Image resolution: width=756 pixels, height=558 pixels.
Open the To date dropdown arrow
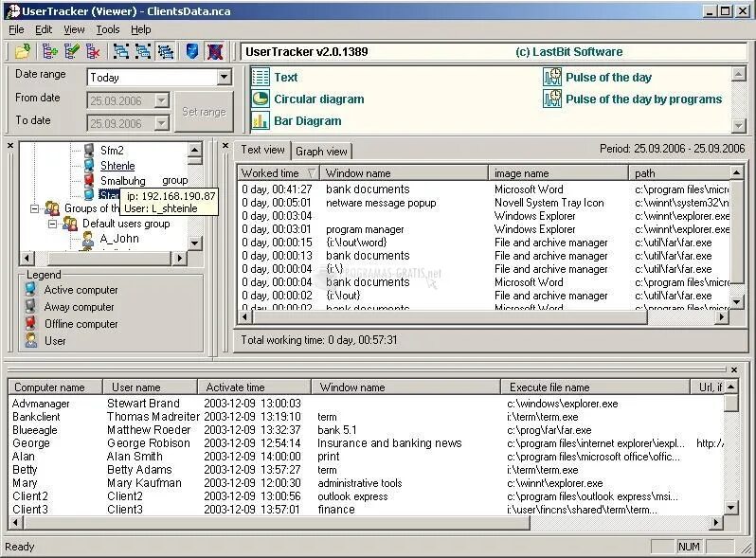(161, 123)
